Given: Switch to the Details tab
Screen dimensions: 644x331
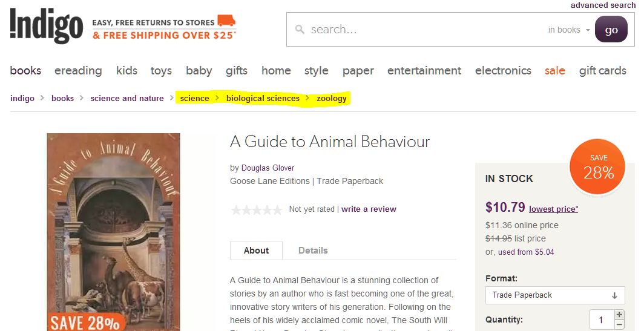Looking at the screenshot, I should pyautogui.click(x=313, y=251).
